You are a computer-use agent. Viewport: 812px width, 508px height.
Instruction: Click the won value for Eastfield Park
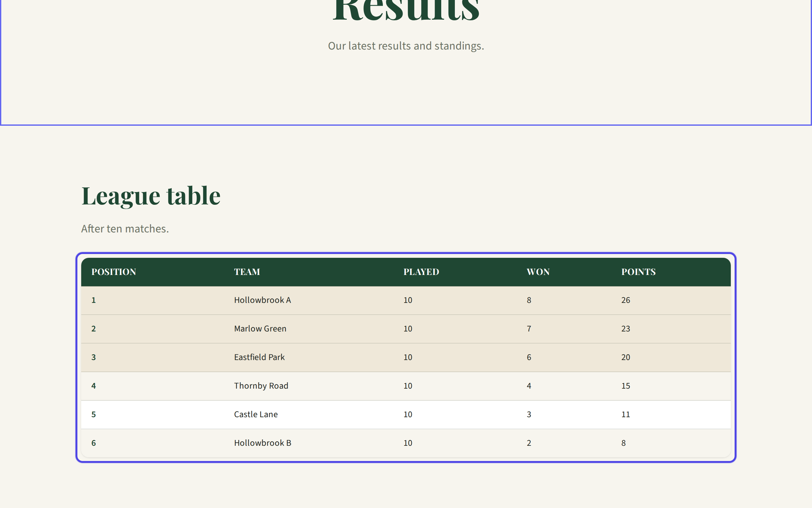[529, 357]
